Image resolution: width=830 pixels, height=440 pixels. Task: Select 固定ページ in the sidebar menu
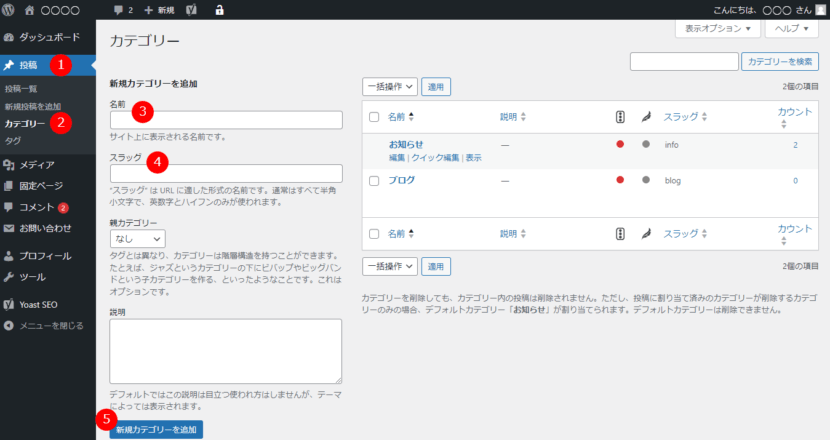(40, 186)
